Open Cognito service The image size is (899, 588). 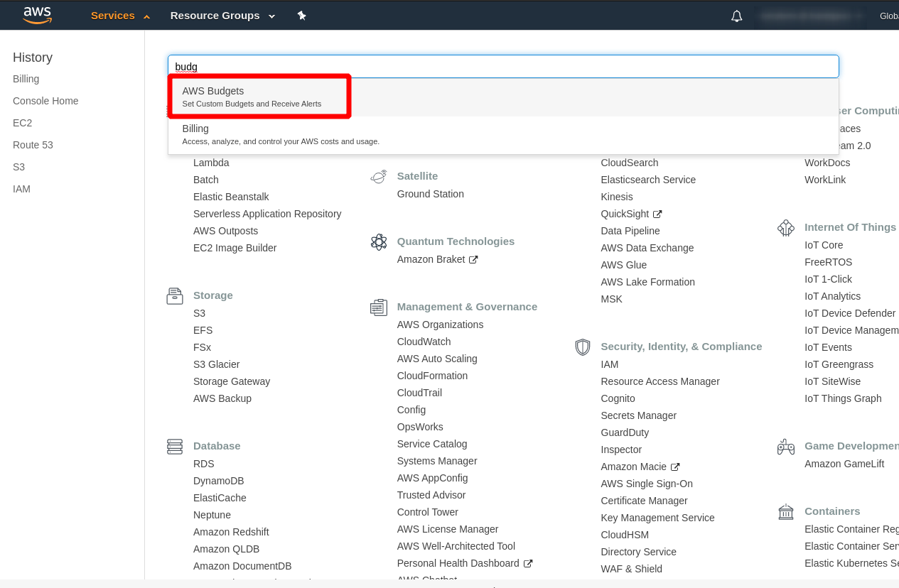618,398
